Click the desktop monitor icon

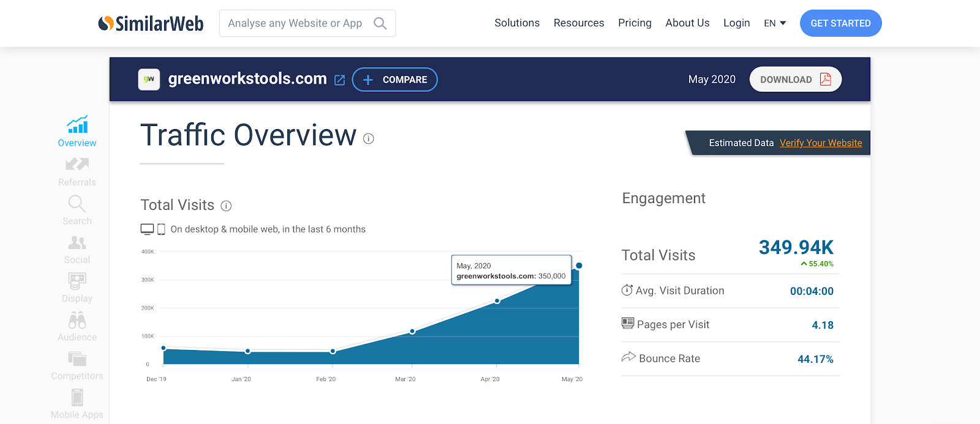click(147, 229)
